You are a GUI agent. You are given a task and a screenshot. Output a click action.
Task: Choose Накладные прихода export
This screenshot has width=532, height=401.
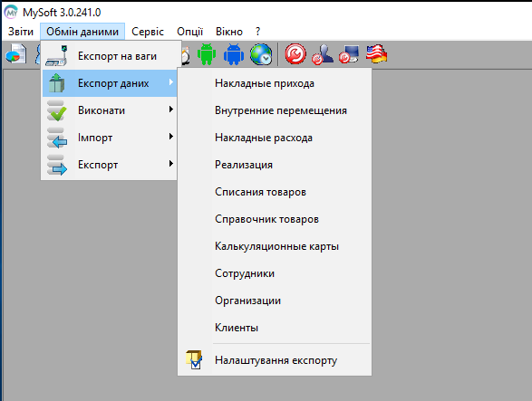tap(275, 83)
